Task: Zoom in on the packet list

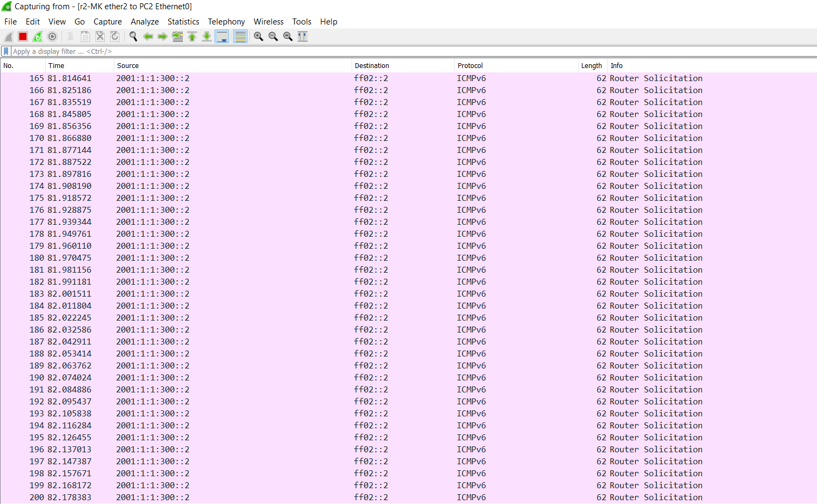Action: [x=258, y=36]
